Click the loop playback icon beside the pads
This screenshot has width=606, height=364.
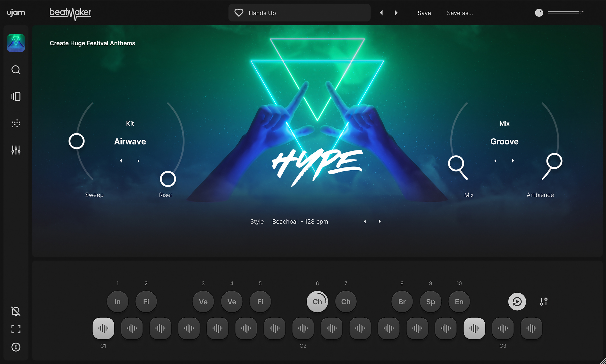pyautogui.click(x=517, y=301)
